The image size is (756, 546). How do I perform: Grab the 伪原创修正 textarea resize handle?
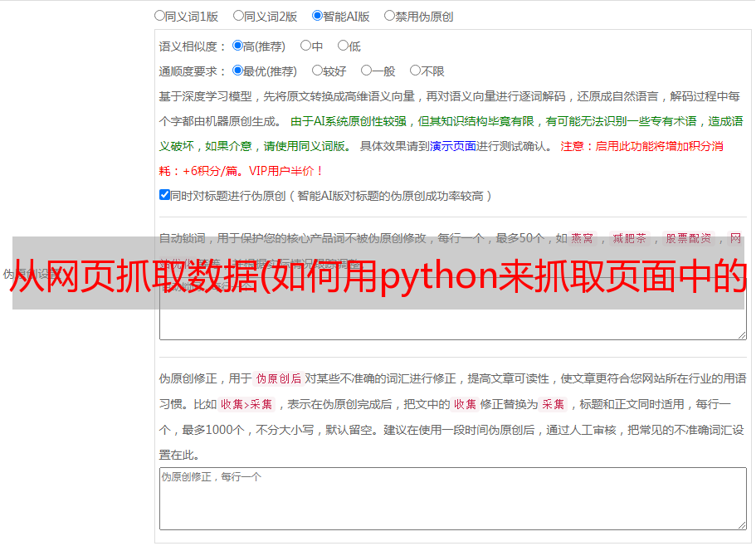pyautogui.click(x=742, y=525)
